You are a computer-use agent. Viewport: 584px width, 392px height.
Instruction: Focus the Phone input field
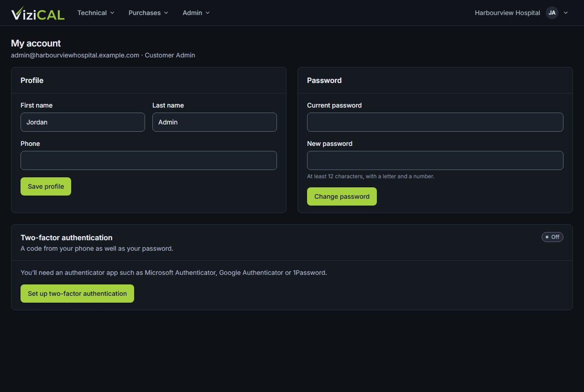(x=149, y=160)
